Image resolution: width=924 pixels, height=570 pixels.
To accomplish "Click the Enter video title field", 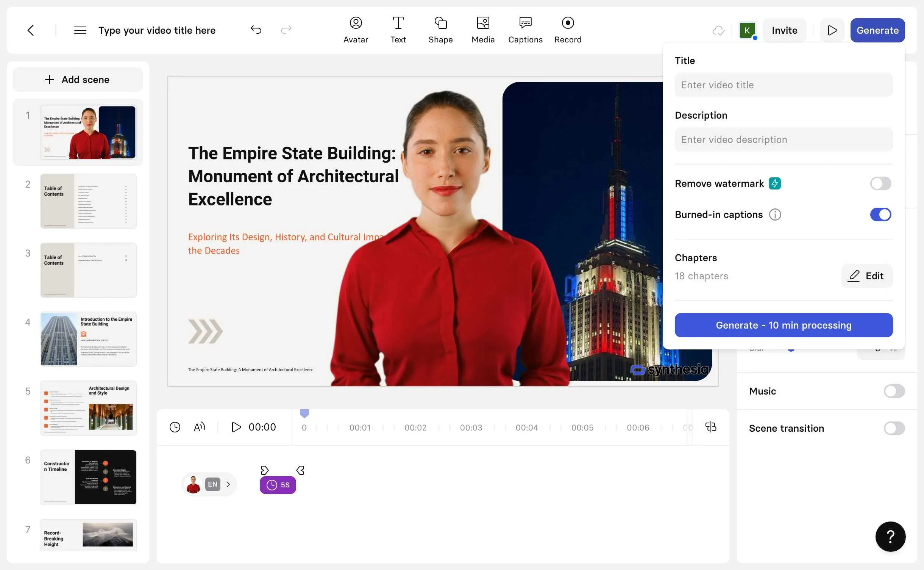I will [x=784, y=85].
